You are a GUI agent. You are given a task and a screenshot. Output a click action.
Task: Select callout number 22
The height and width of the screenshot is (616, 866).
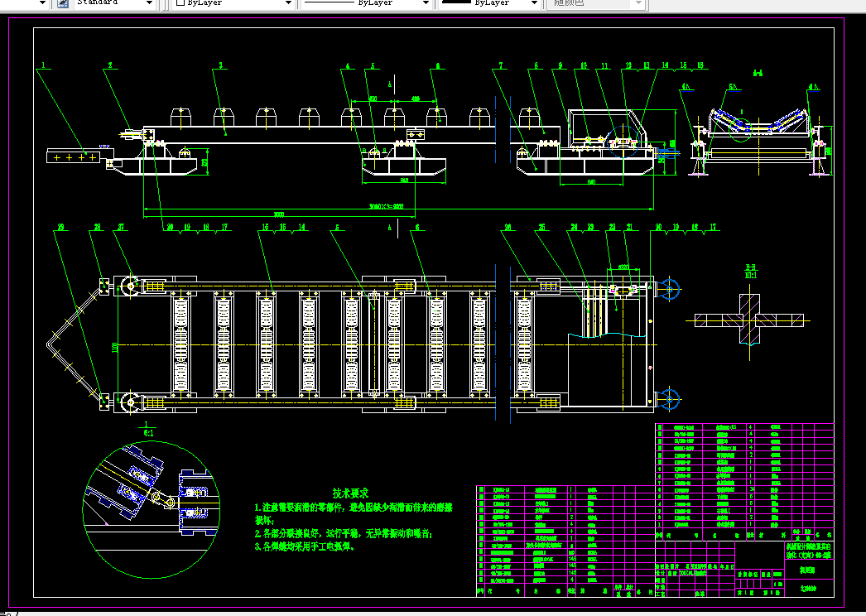(x=612, y=227)
